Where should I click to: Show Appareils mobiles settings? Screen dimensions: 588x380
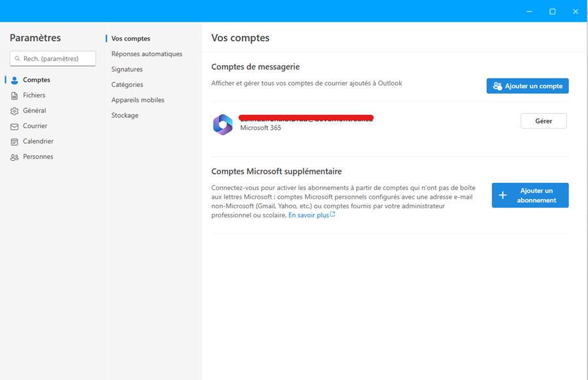[x=138, y=100]
